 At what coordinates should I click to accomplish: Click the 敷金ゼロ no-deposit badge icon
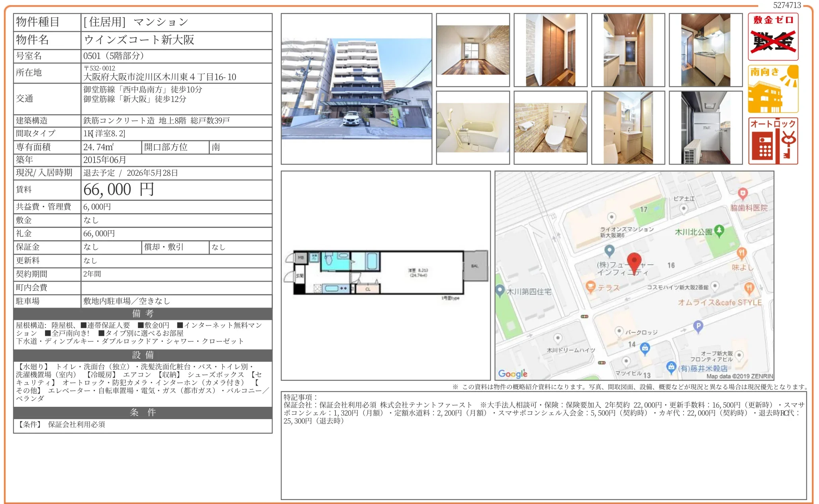point(773,37)
